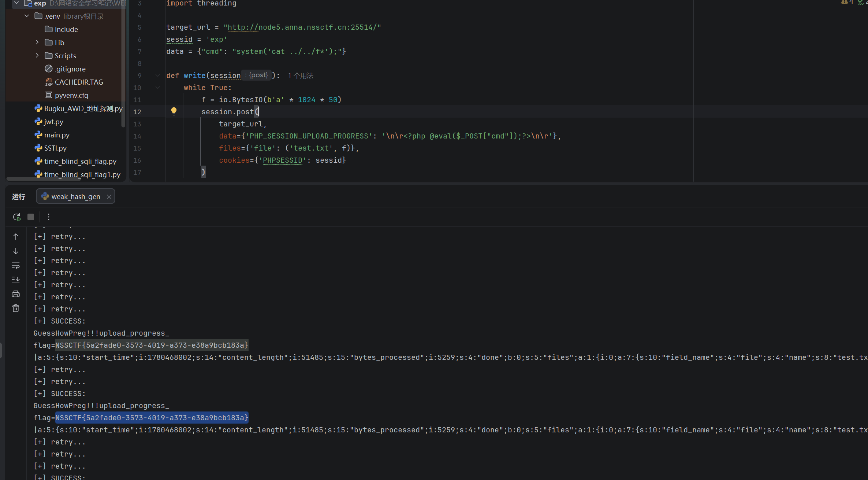This screenshot has height=480, width=868.
Task: Click the import threading line
Action: (x=201, y=4)
